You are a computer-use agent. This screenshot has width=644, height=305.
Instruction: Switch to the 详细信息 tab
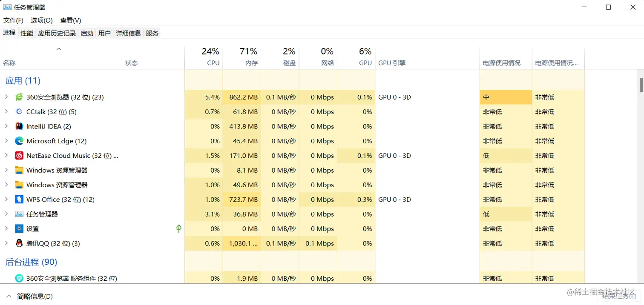point(128,33)
